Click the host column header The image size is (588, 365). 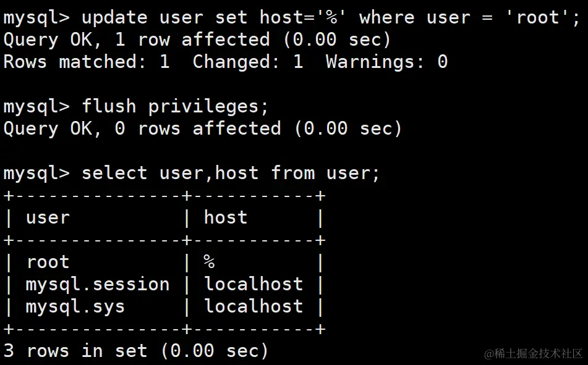[226, 217]
